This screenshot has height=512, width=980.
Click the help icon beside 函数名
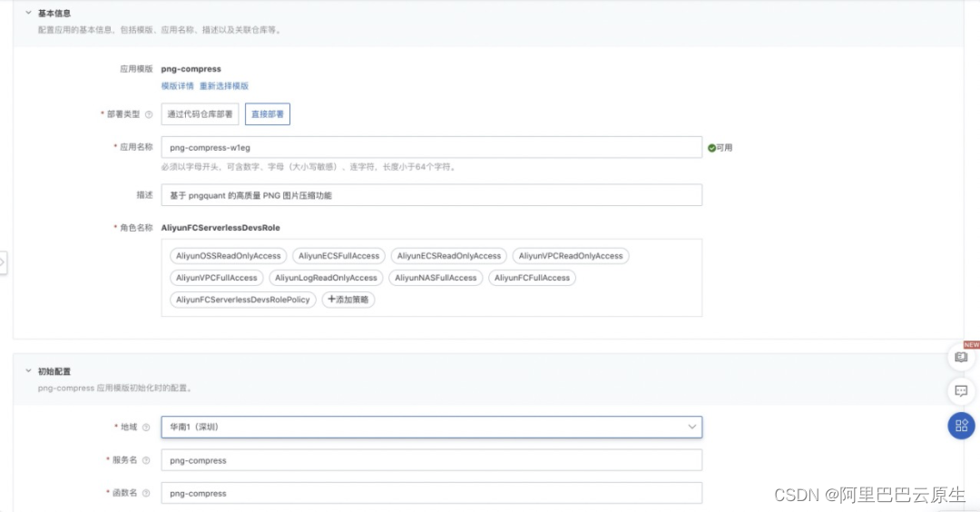click(146, 493)
